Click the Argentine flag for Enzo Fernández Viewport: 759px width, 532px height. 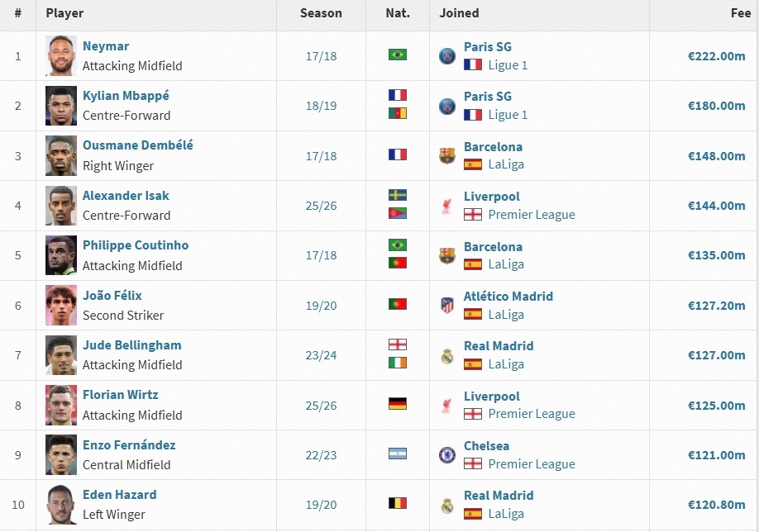pos(398,454)
